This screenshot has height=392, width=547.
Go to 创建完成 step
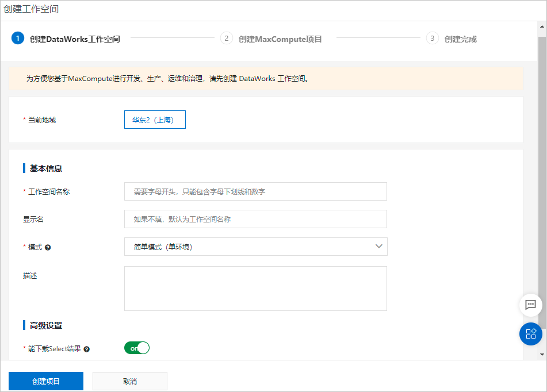pyautogui.click(x=461, y=39)
